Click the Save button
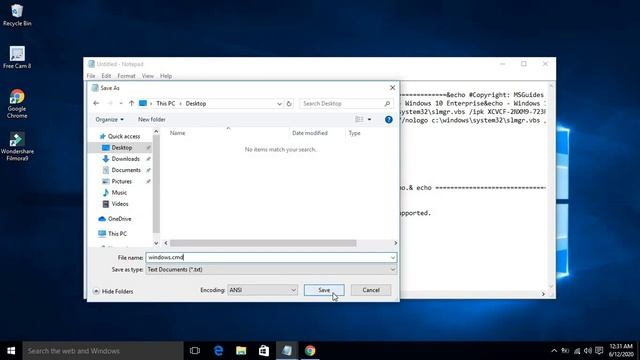 pos(324,290)
